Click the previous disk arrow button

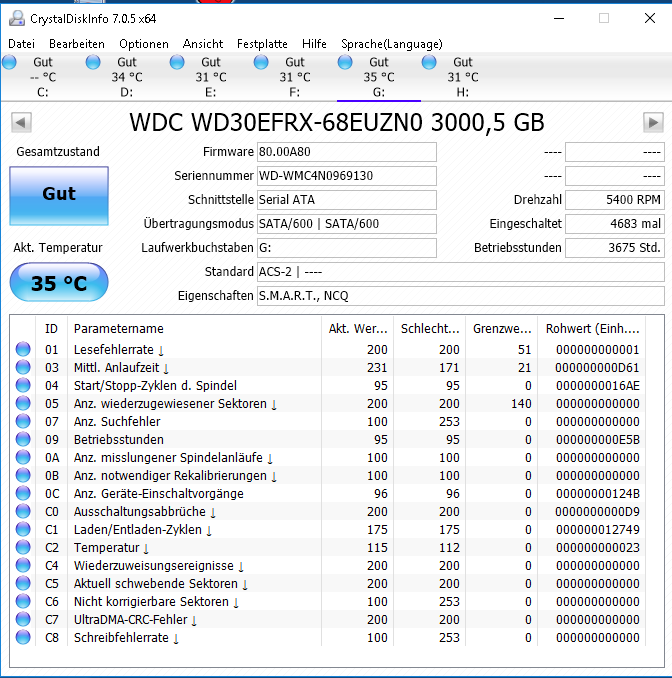[x=21, y=122]
